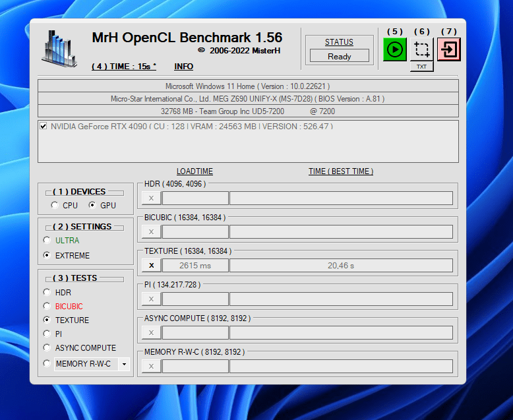Click the STATUS label
The image size is (513, 420).
tap(339, 42)
